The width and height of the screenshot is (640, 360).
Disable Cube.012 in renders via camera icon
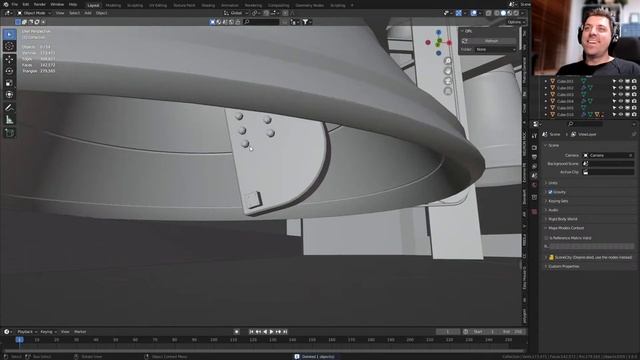coord(634,88)
